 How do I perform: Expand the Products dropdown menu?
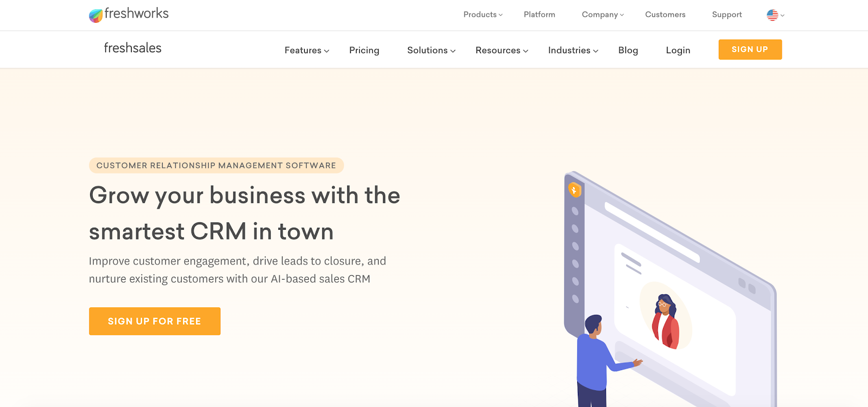[483, 15]
